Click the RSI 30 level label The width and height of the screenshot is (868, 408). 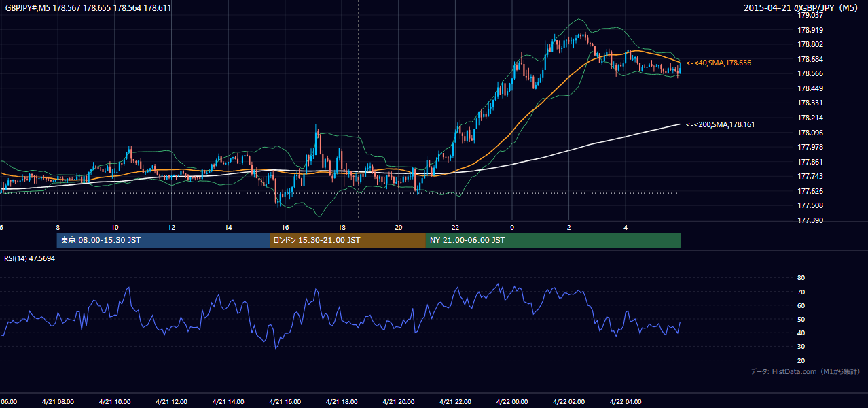801,347
